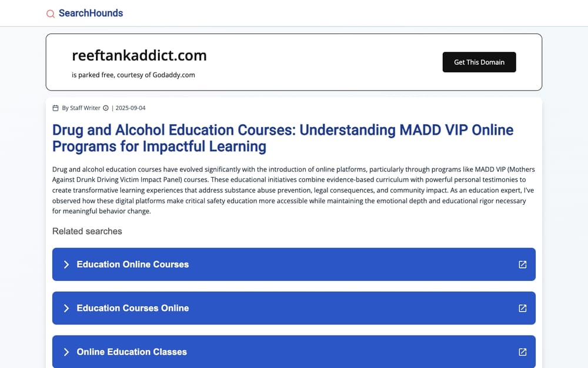Click the calendar icon beside By Staff Writer
The height and width of the screenshot is (368, 588).
click(55, 108)
